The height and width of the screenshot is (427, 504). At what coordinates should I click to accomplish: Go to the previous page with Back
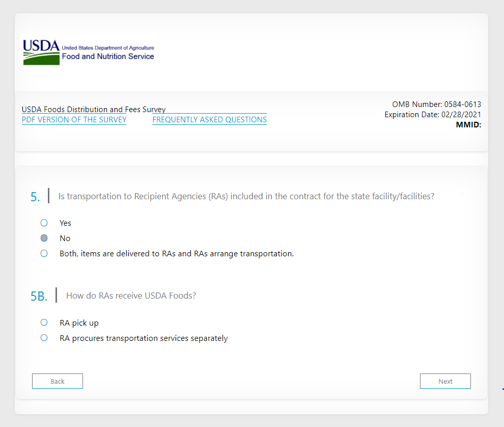[58, 381]
